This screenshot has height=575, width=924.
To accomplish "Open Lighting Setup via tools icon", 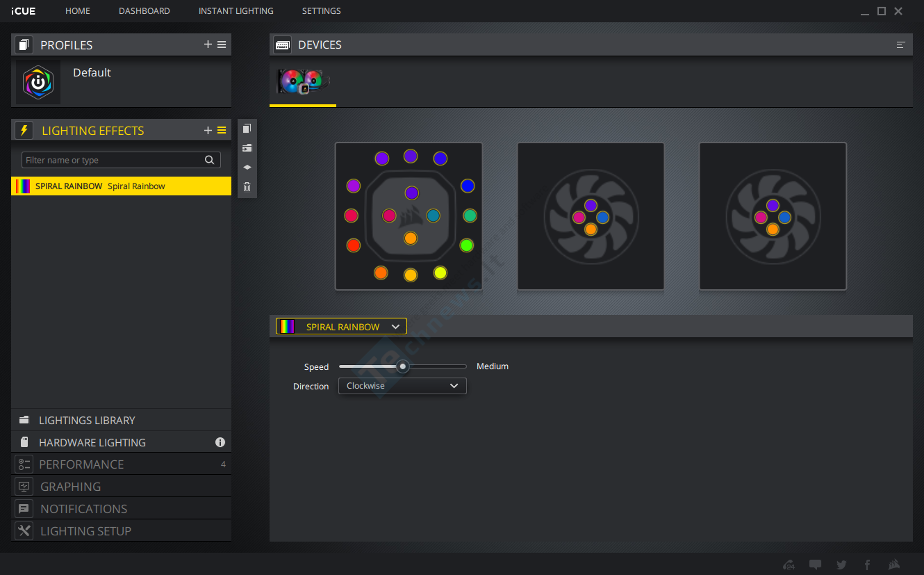I will pos(24,531).
